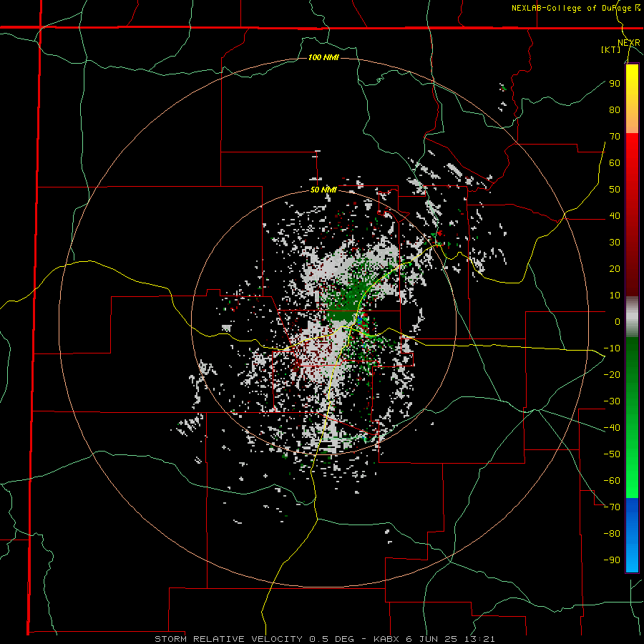Click the -80 value on the velocity scale
The width and height of the screenshot is (644, 644).
[612, 534]
